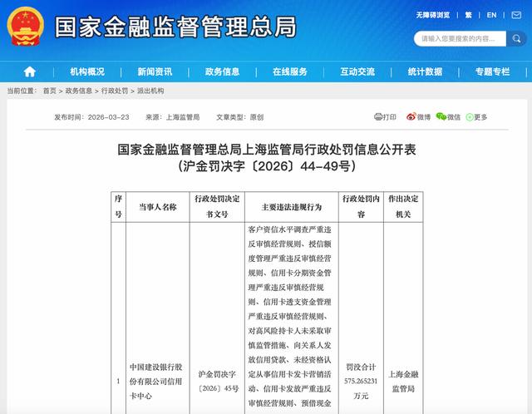
Task: Go to 首页 in breadcrumb
Action: [x=50, y=91]
